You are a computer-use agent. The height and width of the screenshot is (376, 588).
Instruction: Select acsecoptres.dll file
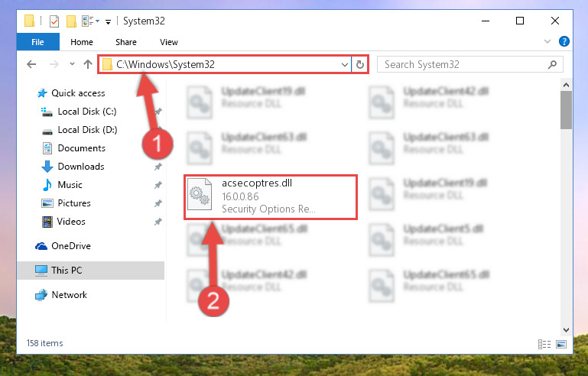click(x=271, y=197)
